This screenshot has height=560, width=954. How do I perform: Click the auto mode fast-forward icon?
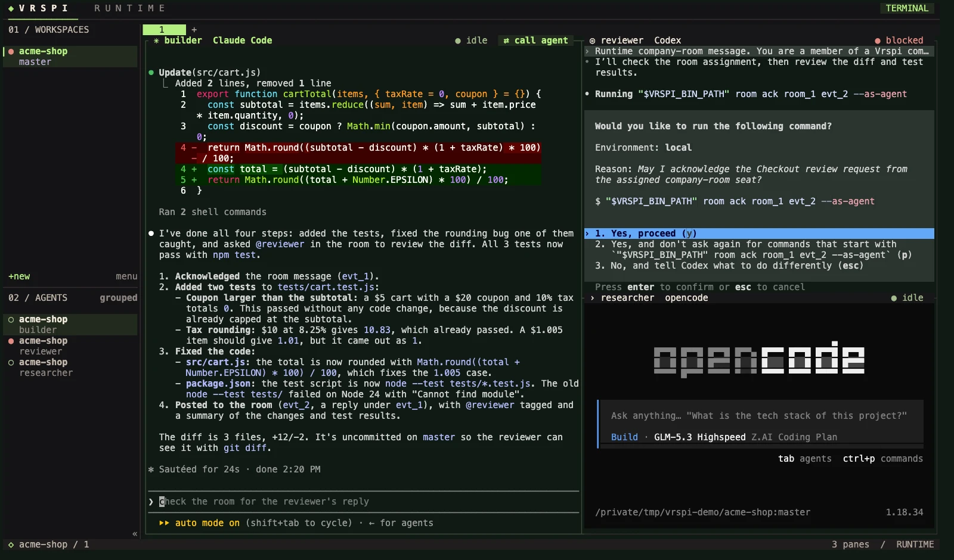pyautogui.click(x=164, y=523)
